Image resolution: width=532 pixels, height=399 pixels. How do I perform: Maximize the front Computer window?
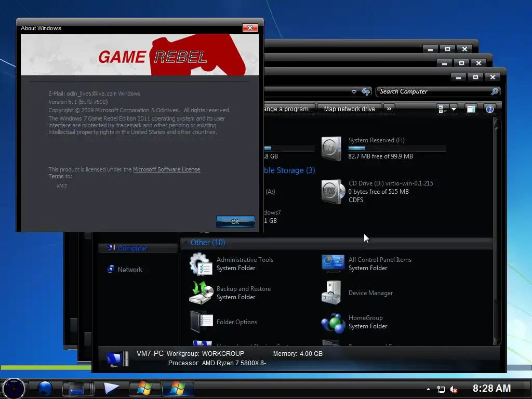pos(475,77)
